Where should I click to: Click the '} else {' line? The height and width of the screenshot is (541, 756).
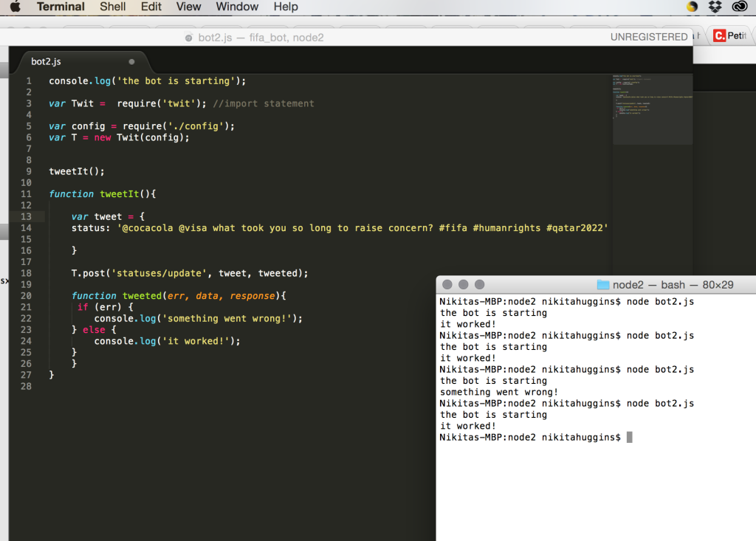(94, 330)
